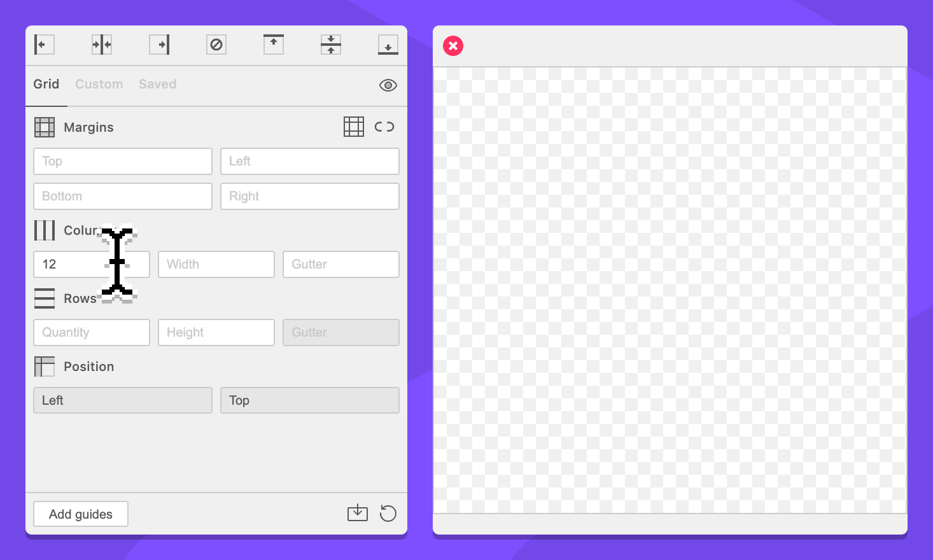Add guide to top edge

coord(274,45)
